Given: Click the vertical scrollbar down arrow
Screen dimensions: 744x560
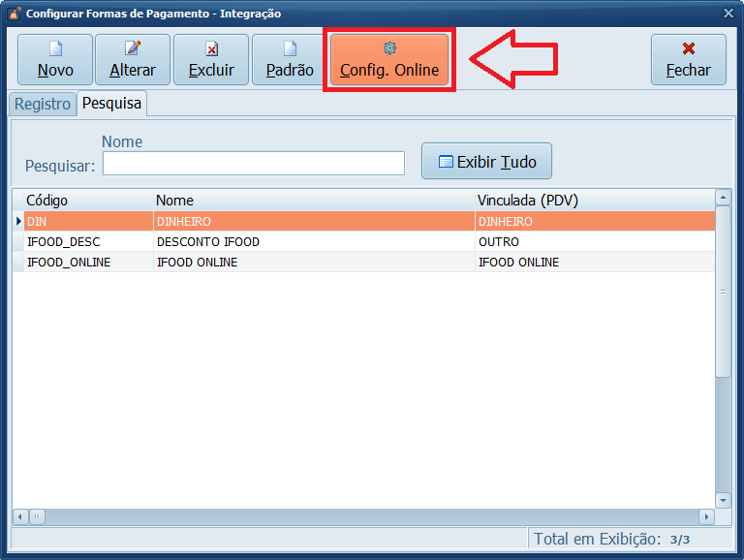Looking at the screenshot, I should pos(723,500).
